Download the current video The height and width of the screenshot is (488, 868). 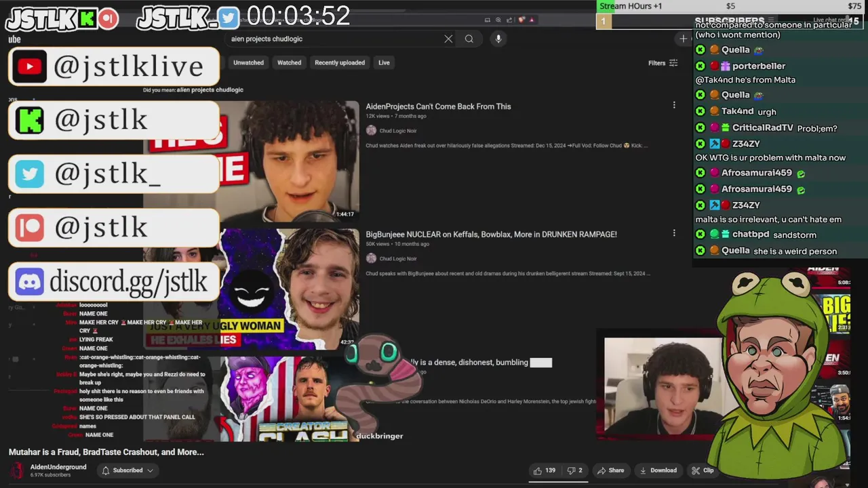coord(658,470)
